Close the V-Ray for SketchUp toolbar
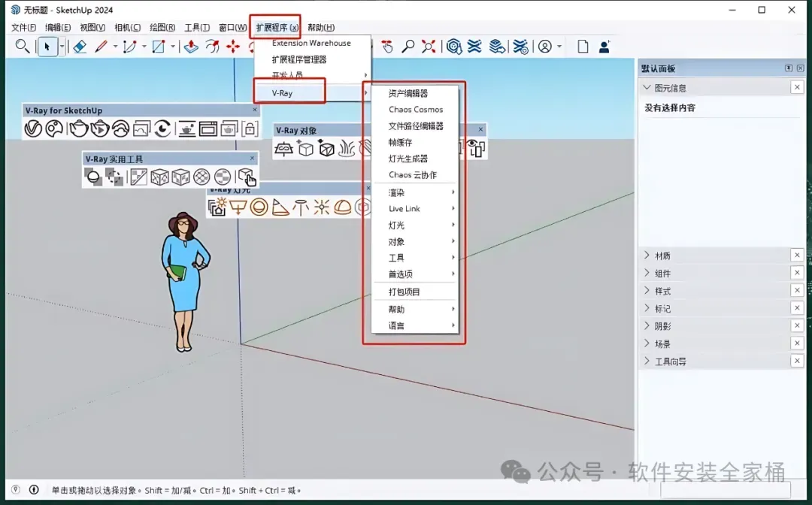The width and height of the screenshot is (812, 505). click(x=254, y=110)
